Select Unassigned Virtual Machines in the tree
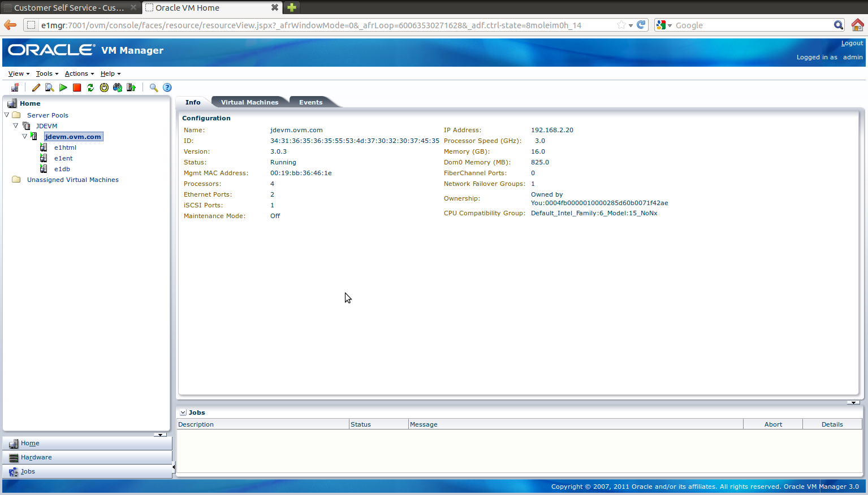 (x=73, y=180)
